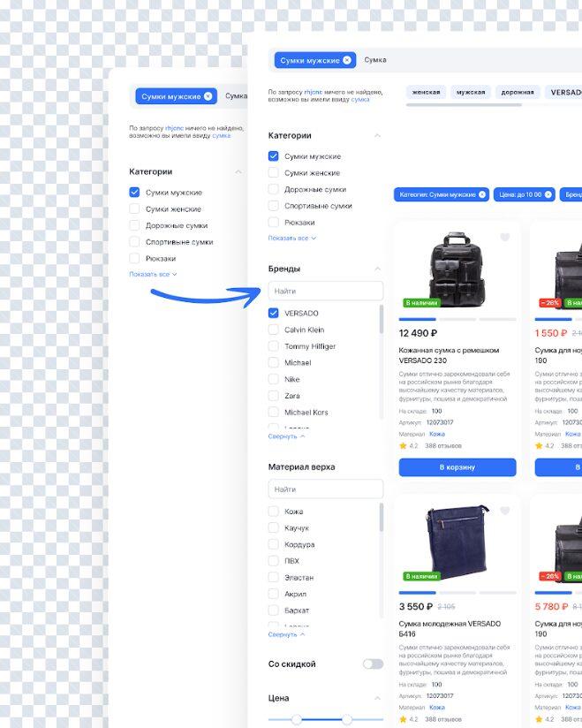The image size is (582, 728).
Task: Click the rating star on VERSADO Б416 card
Action: pos(403,719)
